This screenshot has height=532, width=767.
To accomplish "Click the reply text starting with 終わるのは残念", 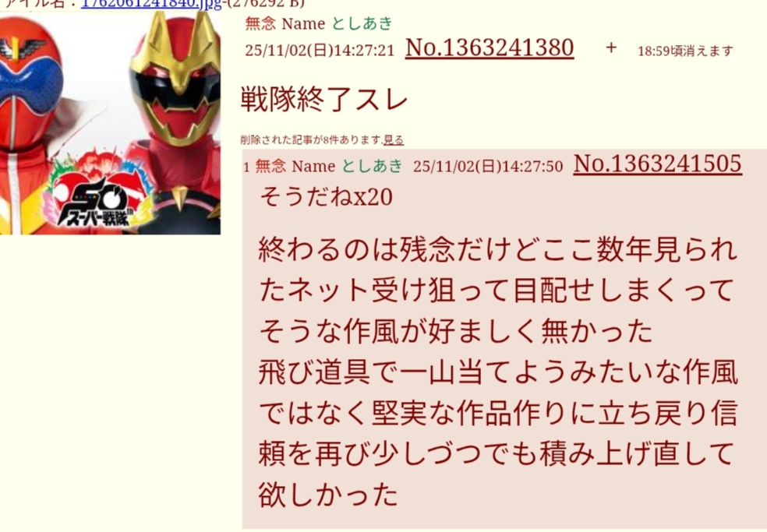I will click(x=497, y=372).
